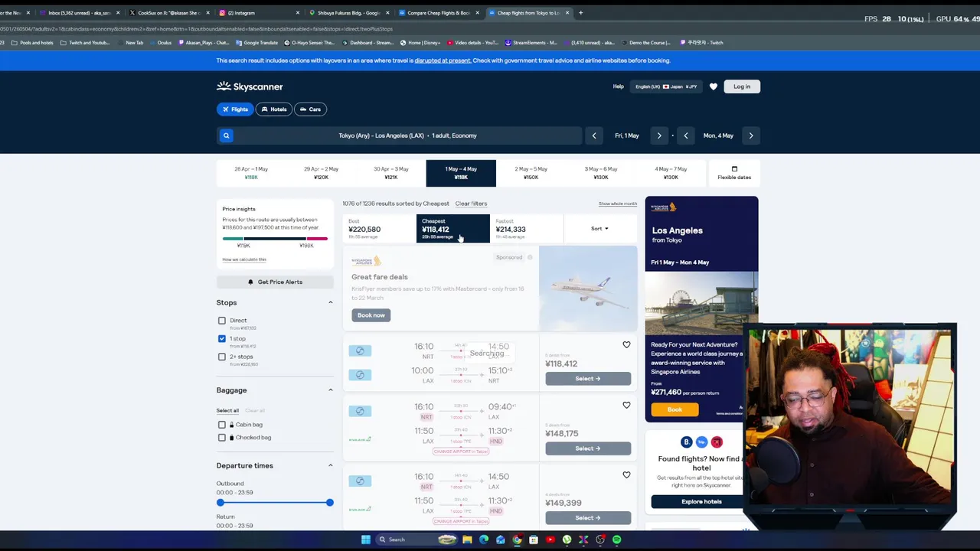Click Get Price Alerts button
The height and width of the screenshot is (551, 980).
click(275, 282)
